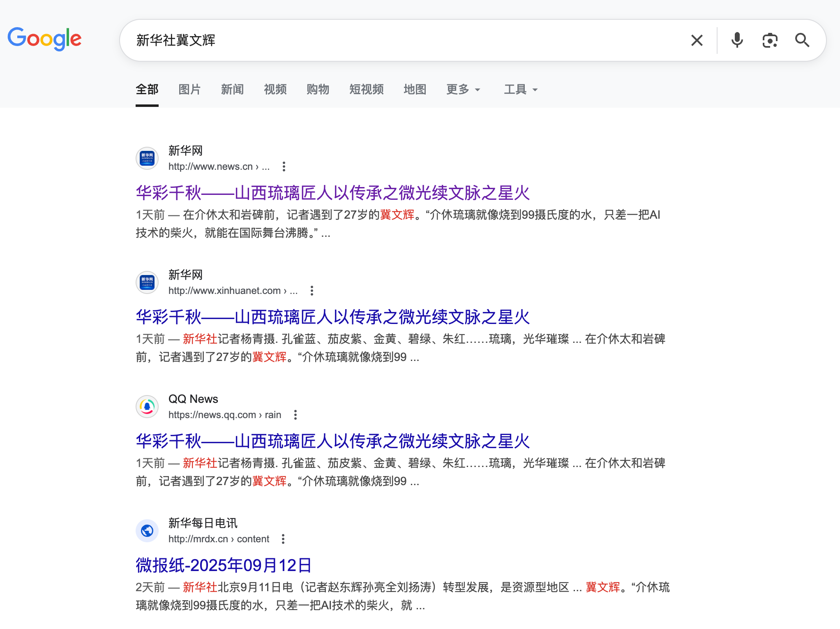Switch to the 图片 tab
Viewport: 840px width, 629px height.
(x=189, y=89)
